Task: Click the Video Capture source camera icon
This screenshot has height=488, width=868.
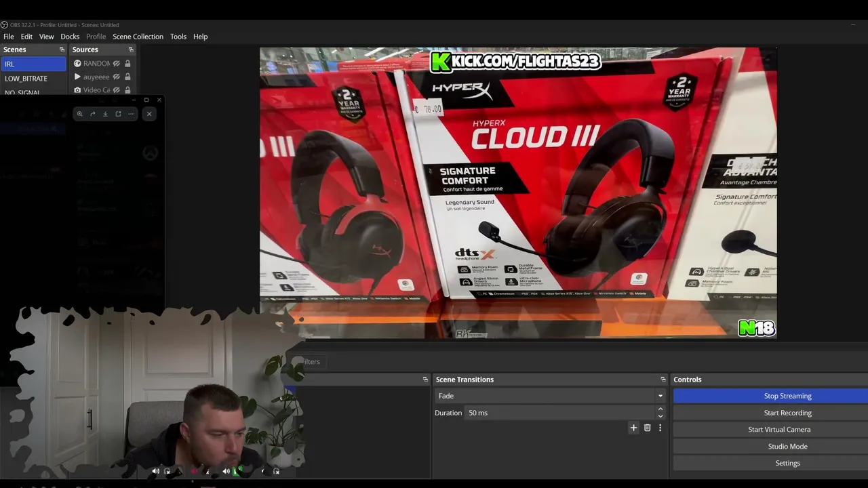Action: [77, 90]
